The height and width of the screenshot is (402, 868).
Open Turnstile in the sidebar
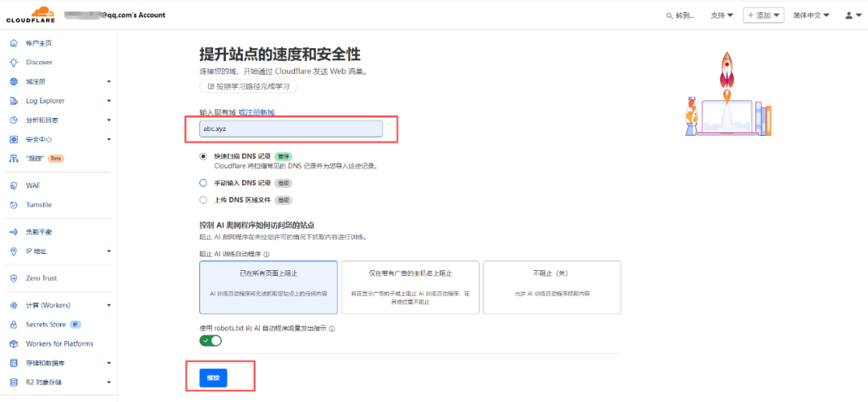[39, 205]
